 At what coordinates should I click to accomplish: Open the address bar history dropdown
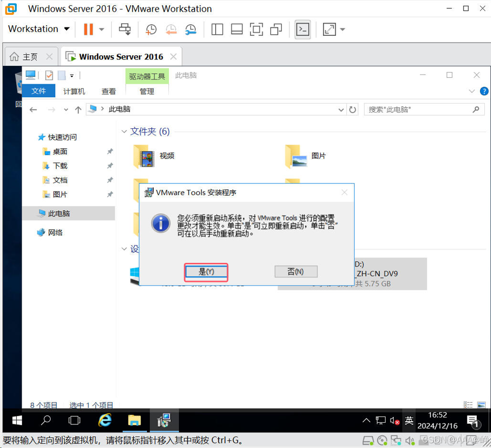341,109
